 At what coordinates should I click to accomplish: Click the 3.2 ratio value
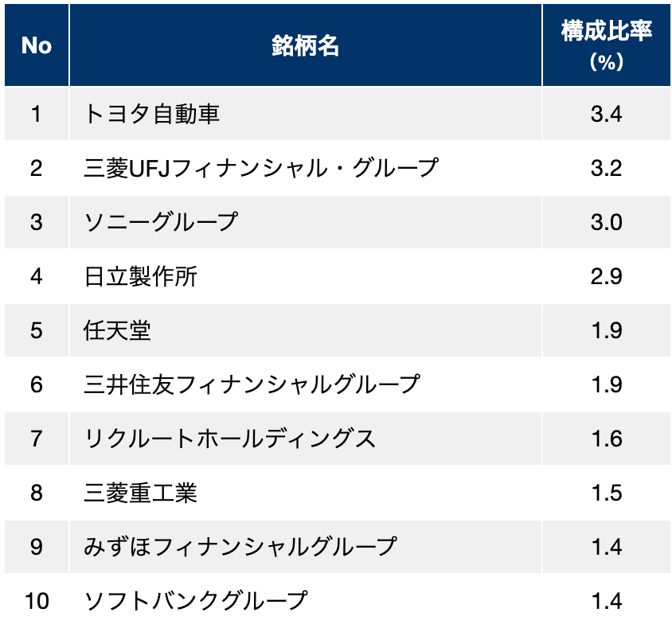606,168
